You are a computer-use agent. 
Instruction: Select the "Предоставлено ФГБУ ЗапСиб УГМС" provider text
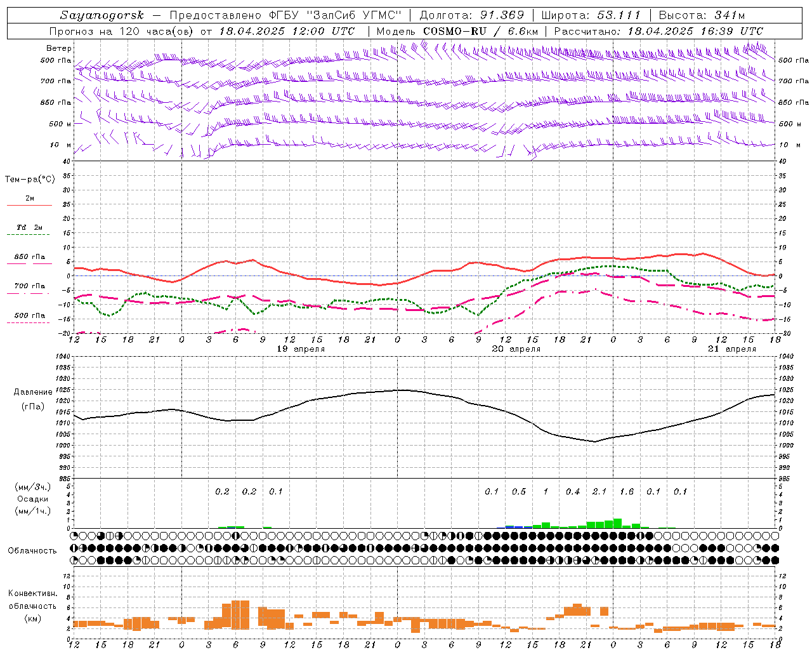[x=285, y=15]
